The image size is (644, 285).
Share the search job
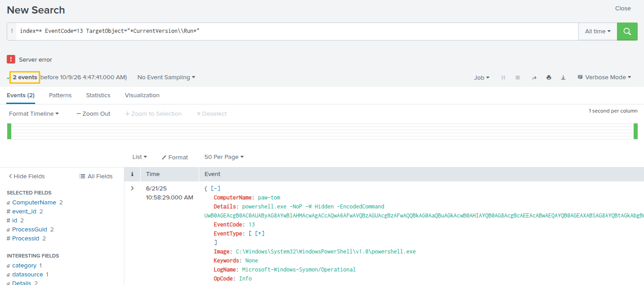point(534,77)
